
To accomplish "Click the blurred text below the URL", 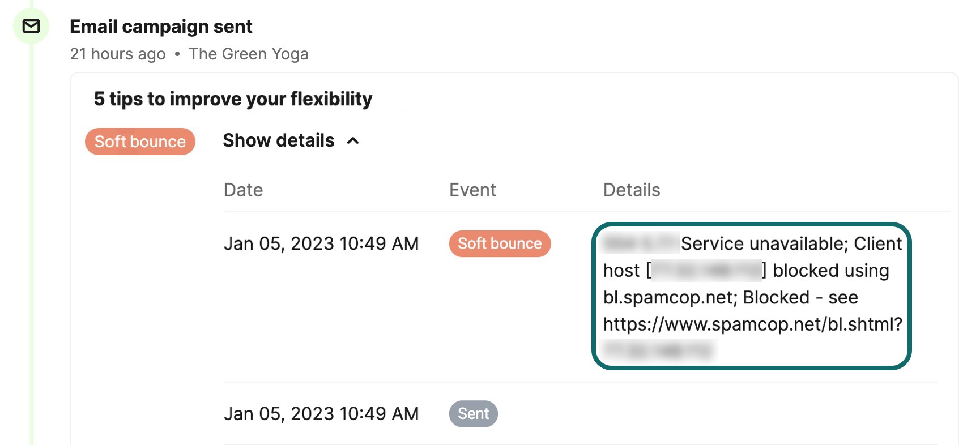I will click(x=659, y=350).
